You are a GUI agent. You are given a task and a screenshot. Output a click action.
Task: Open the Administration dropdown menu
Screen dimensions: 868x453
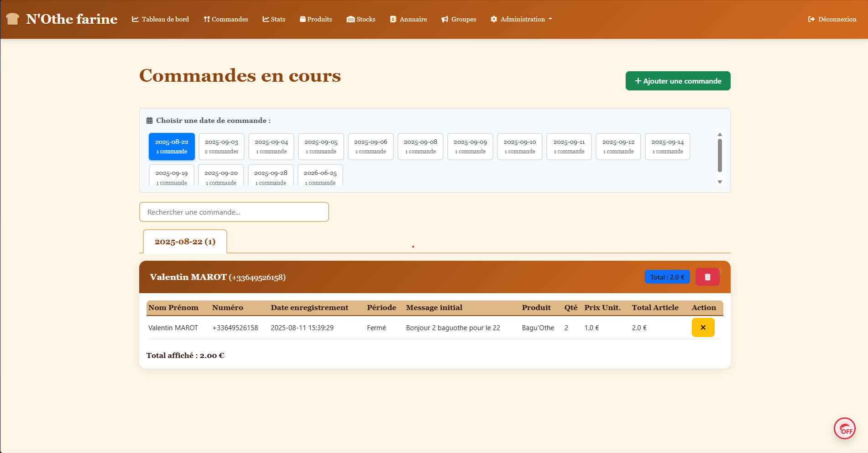[521, 19]
